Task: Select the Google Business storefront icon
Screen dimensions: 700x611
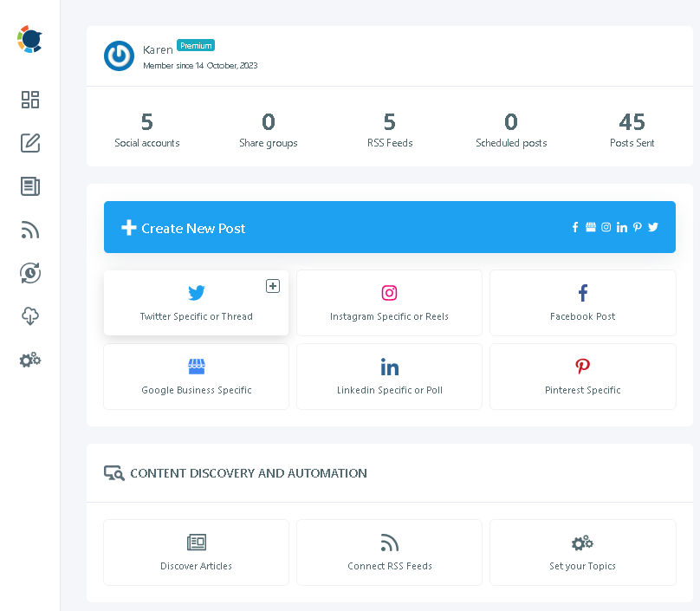Action: [x=196, y=367]
